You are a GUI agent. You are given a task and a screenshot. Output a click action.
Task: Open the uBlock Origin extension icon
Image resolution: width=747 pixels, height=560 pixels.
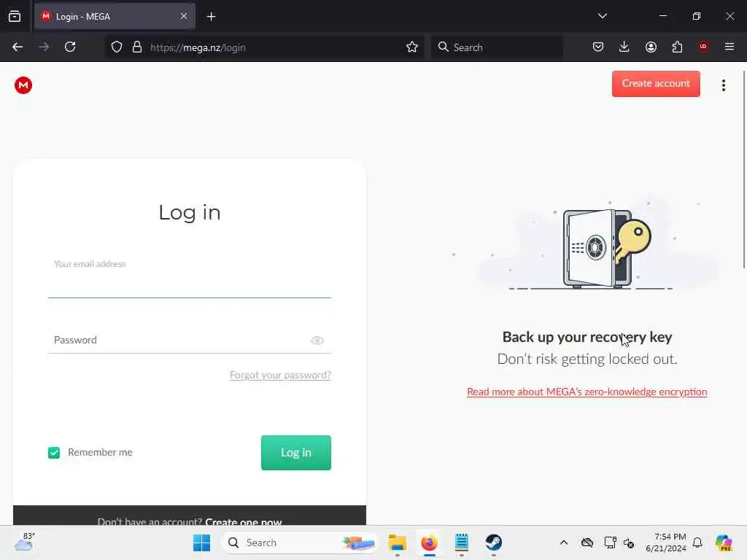(703, 47)
